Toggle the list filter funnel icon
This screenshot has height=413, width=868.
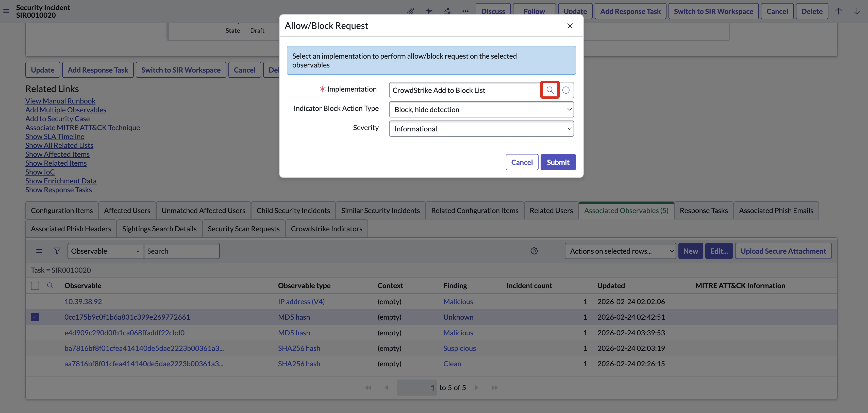[57, 251]
